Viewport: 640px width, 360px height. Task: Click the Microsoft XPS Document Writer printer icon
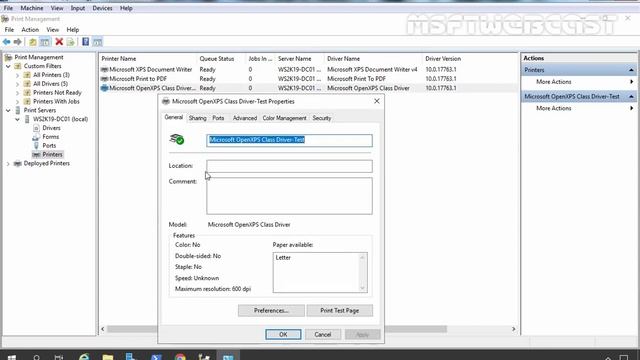pyautogui.click(x=104, y=70)
